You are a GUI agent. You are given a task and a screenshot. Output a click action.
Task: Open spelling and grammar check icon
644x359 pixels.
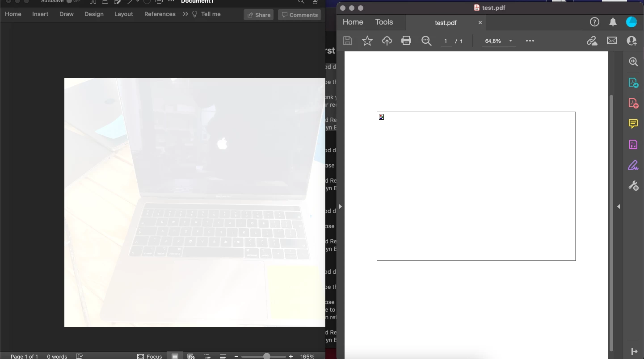pyautogui.click(x=80, y=356)
